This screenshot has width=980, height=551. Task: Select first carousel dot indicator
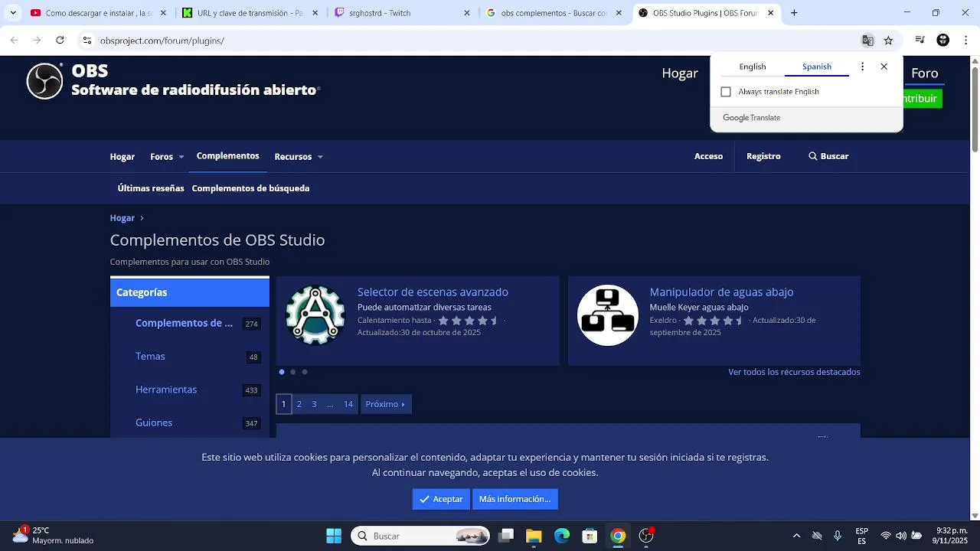(x=282, y=372)
